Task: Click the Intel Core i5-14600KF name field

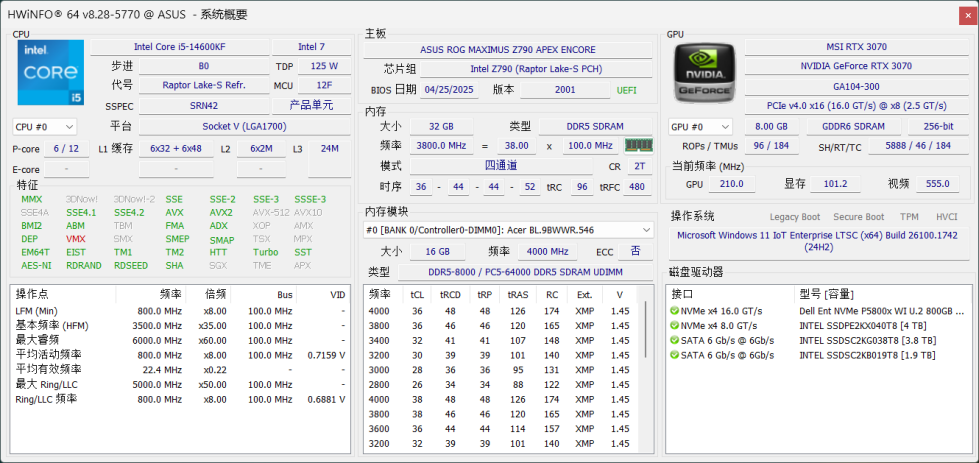Action: click(x=179, y=47)
